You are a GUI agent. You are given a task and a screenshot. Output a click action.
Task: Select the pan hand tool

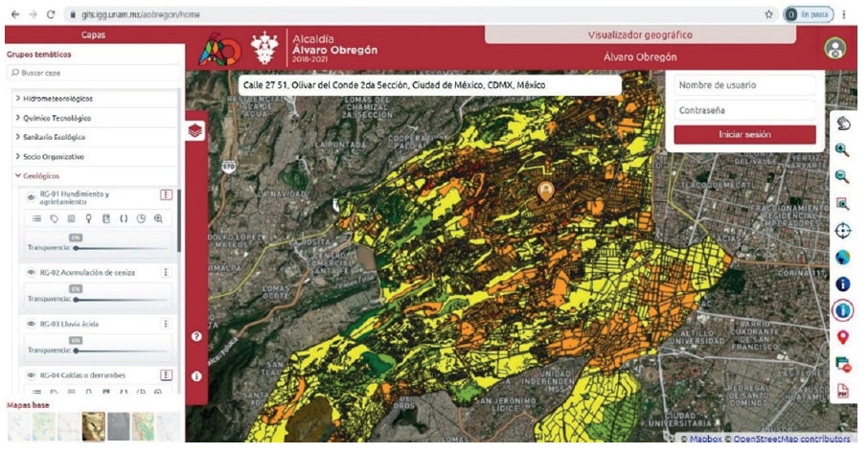point(842,123)
